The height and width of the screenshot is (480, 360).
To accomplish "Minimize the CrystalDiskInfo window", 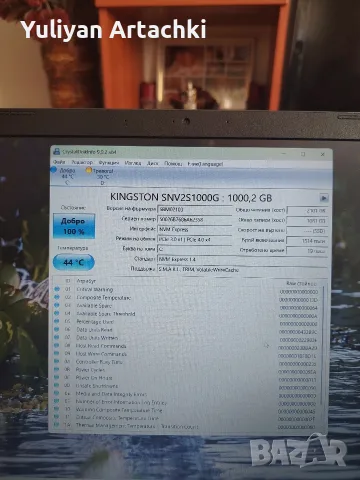I will click(x=284, y=154).
